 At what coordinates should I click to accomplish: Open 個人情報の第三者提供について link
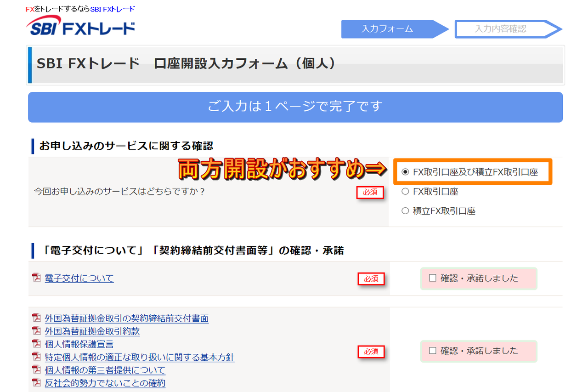point(105,369)
